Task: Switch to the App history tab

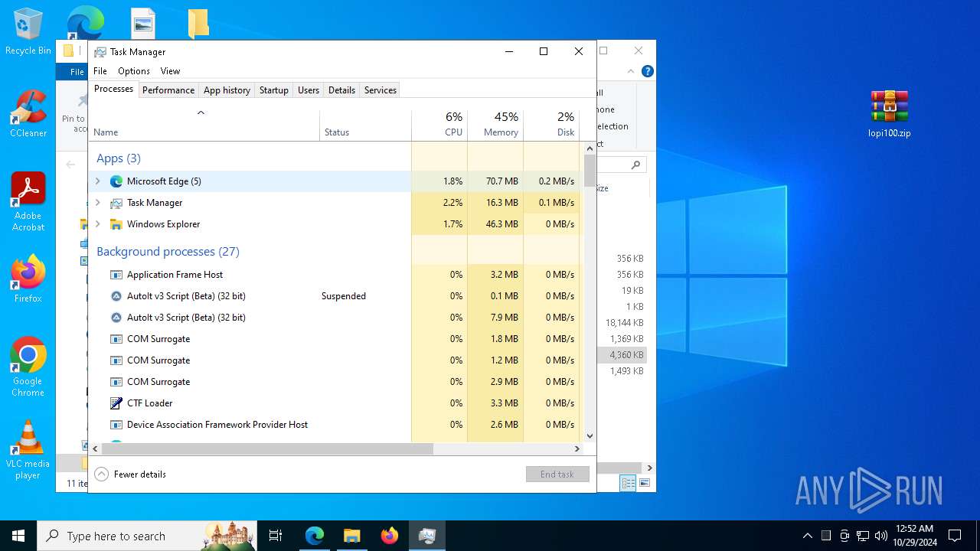Action: tap(227, 90)
